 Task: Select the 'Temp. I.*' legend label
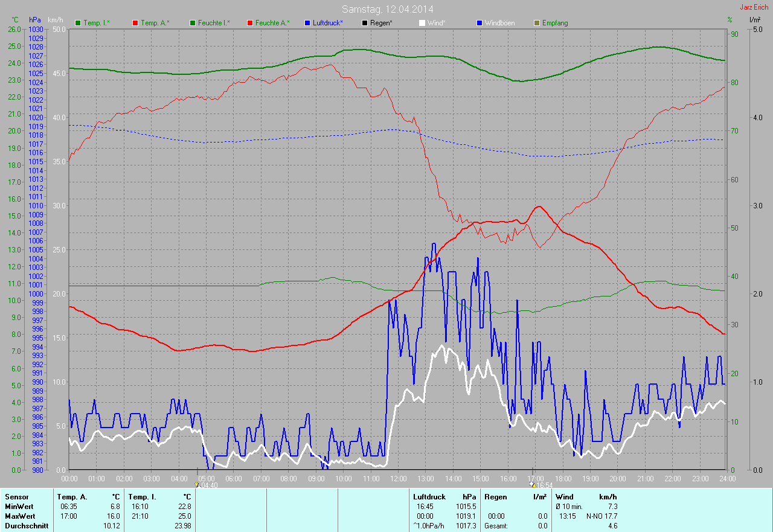coord(97,23)
